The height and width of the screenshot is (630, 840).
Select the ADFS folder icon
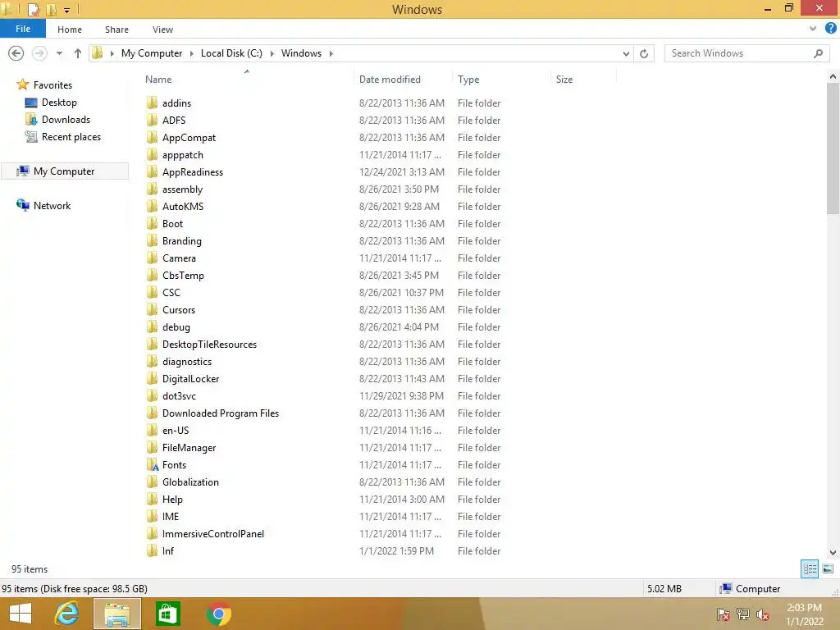(x=152, y=120)
